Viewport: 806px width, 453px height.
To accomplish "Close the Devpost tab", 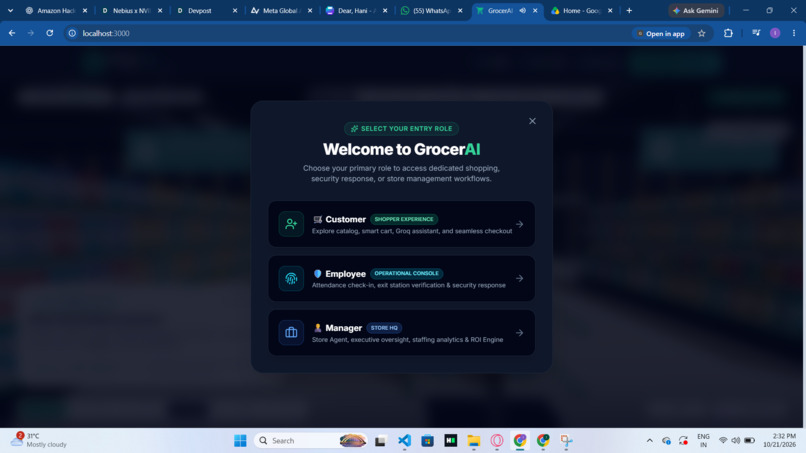I will (x=235, y=10).
